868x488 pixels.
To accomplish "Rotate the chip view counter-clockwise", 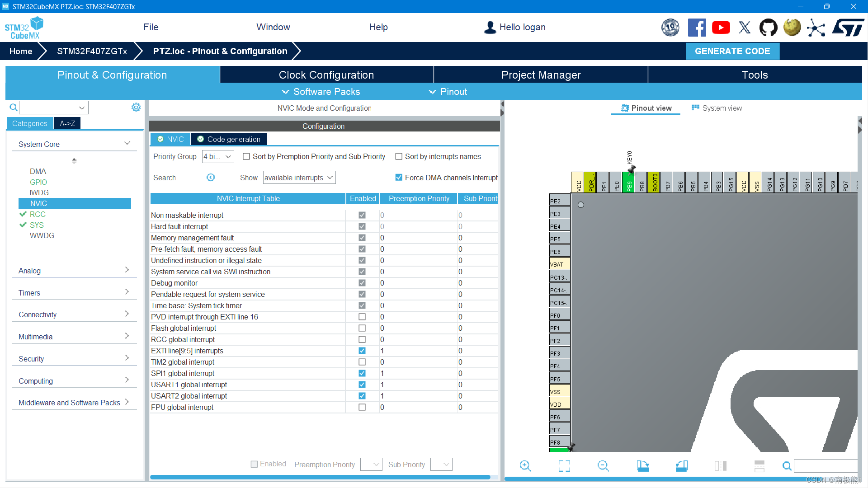I will pyautogui.click(x=682, y=466).
